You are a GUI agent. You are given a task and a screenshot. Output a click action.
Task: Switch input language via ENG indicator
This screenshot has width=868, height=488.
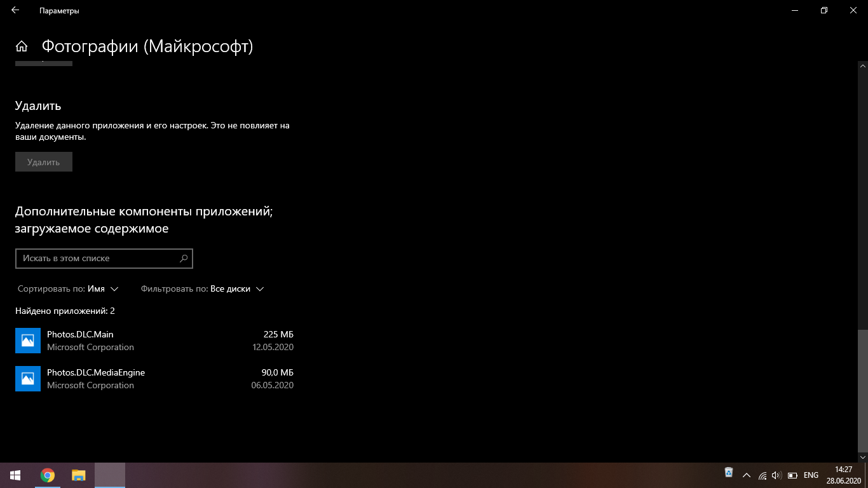click(x=811, y=475)
